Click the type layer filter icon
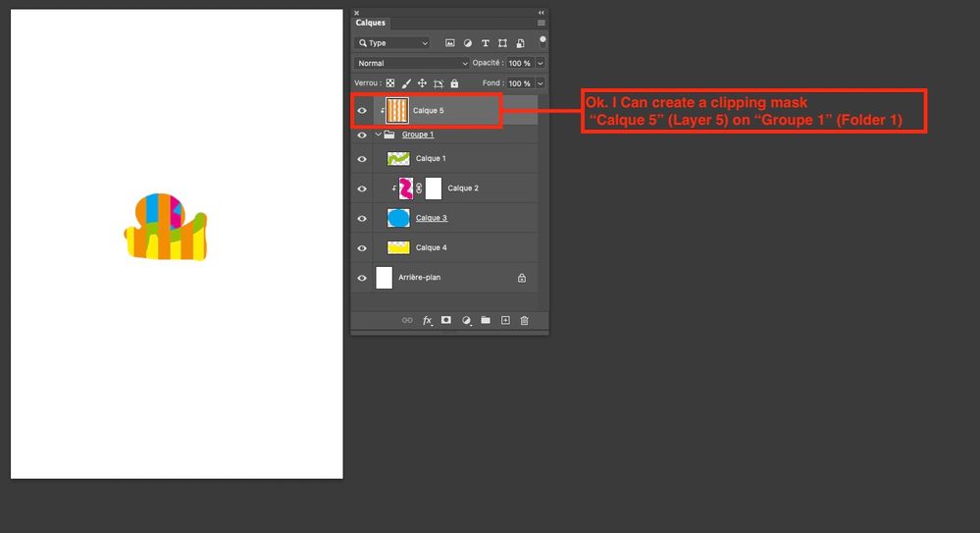Viewport: 980px width, 533px height. pos(485,43)
